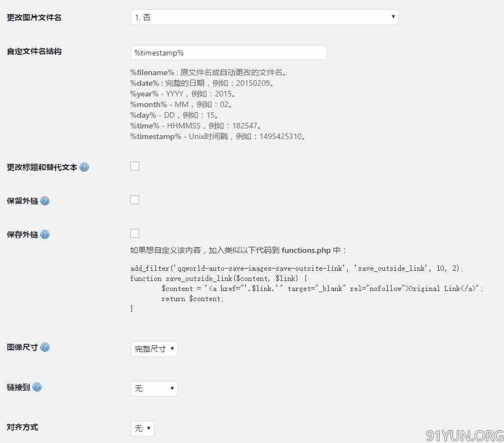Click the %filename% description line
Image resolution: width=504 pixels, height=443 pixels.
[208, 72]
